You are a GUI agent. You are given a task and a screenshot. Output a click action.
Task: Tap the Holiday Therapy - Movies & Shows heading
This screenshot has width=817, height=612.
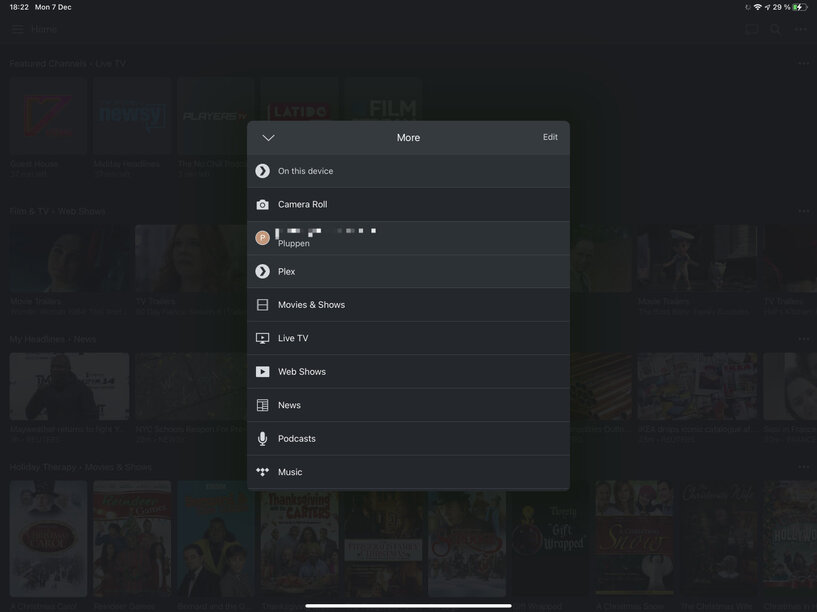[80, 467]
